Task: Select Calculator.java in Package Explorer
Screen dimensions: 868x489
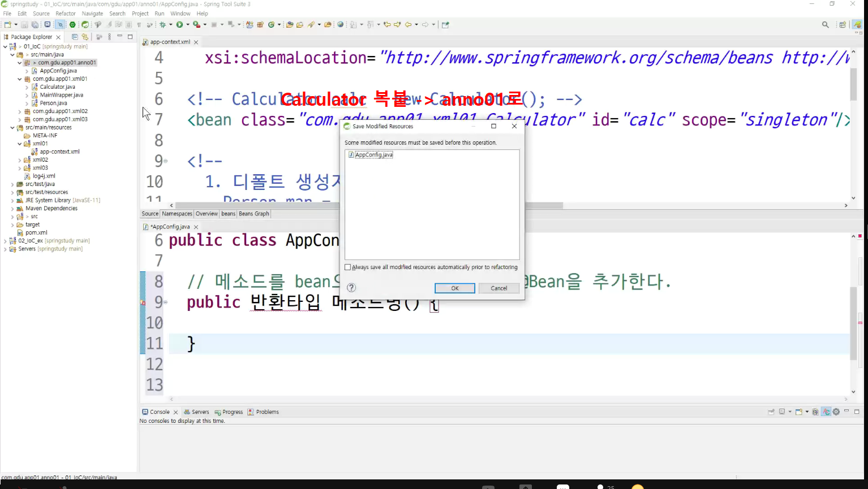Action: coord(57,87)
